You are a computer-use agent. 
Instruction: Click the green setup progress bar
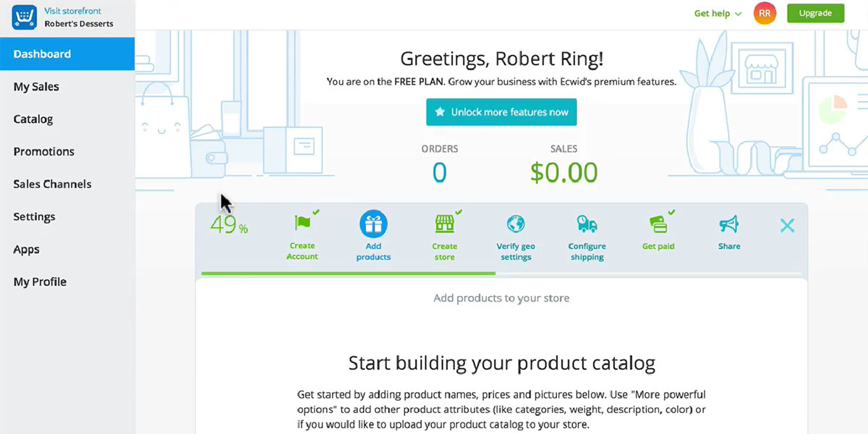pyautogui.click(x=348, y=273)
